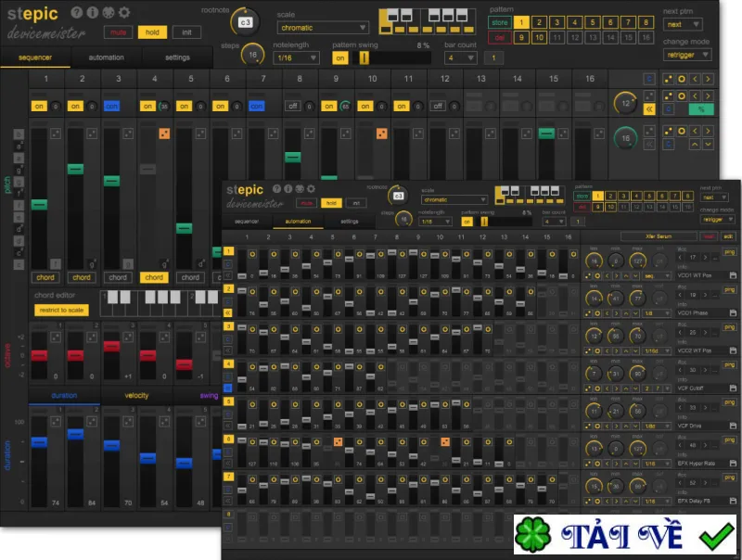This screenshot has height=560, width=742.
Task: Click the restrict to scale button
Action: [61, 311]
